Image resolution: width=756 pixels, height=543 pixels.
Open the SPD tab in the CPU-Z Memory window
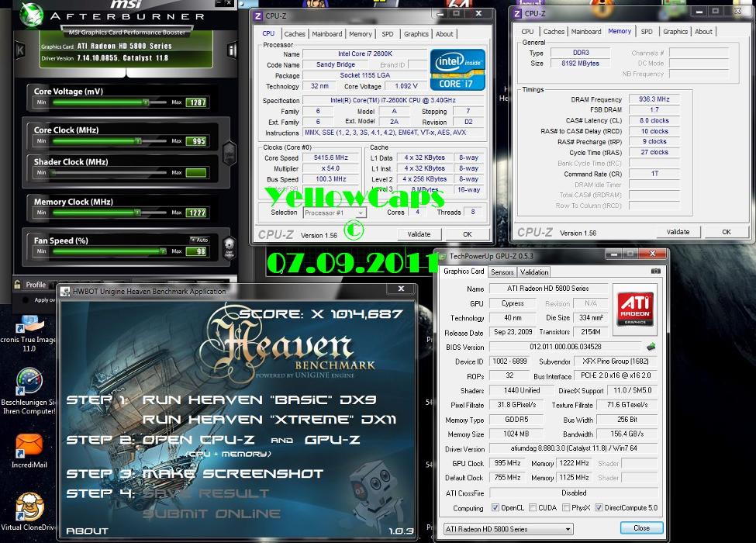click(647, 31)
